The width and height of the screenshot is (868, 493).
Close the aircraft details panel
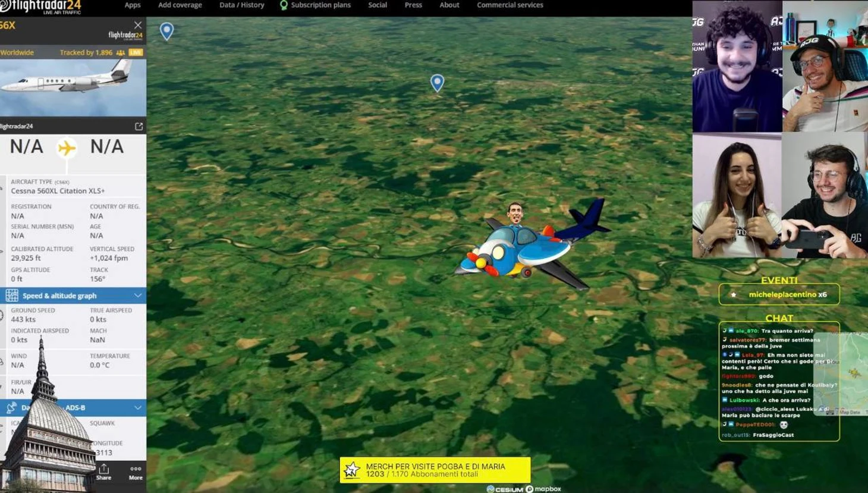click(x=138, y=25)
